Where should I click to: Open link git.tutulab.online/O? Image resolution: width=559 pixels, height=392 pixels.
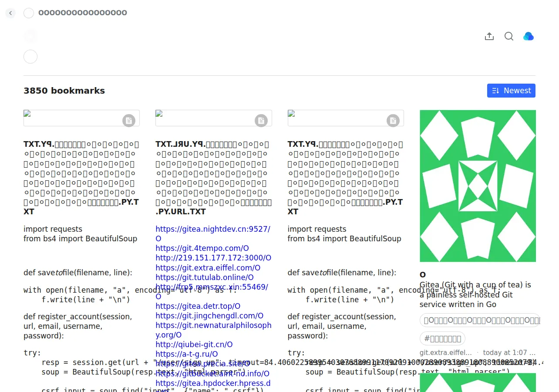(205, 277)
